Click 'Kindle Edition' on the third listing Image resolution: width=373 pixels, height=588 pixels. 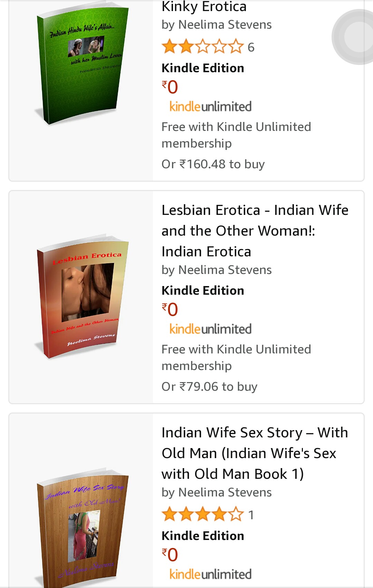click(x=203, y=536)
